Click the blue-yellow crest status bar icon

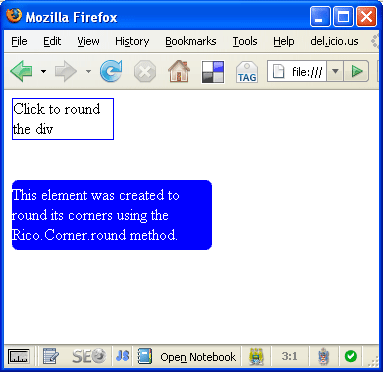tap(256, 357)
